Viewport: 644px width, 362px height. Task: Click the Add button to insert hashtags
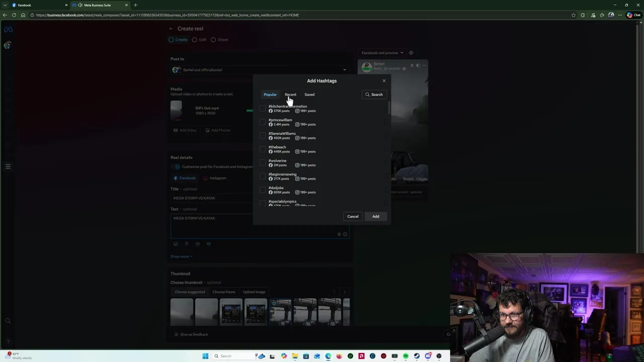(x=376, y=216)
